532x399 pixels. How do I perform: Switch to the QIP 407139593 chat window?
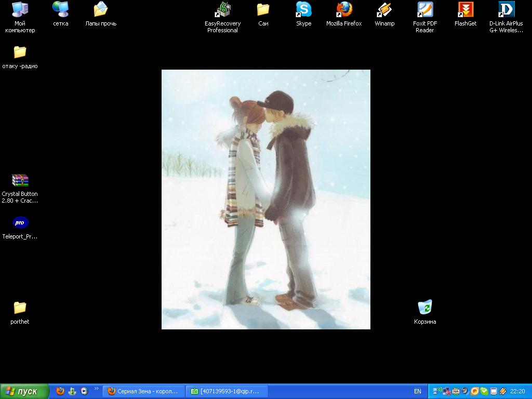point(227,391)
